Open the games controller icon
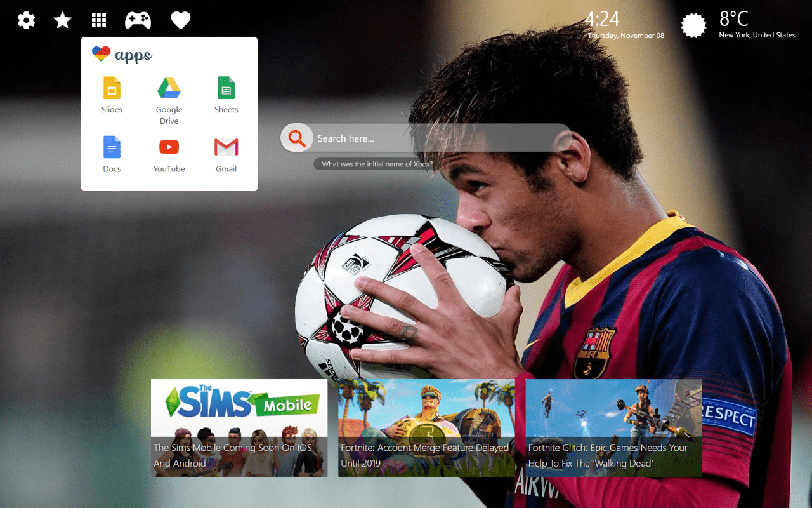The width and height of the screenshot is (812, 508). (138, 20)
